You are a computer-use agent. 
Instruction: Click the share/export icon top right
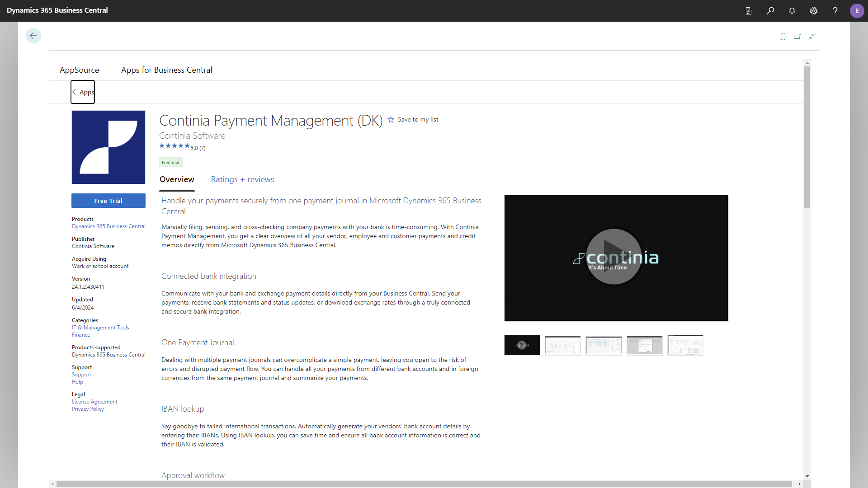click(x=797, y=36)
